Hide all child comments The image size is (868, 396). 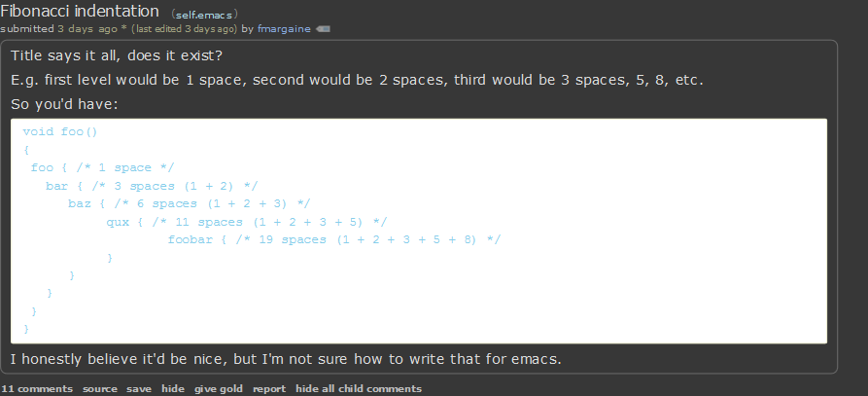coord(359,389)
